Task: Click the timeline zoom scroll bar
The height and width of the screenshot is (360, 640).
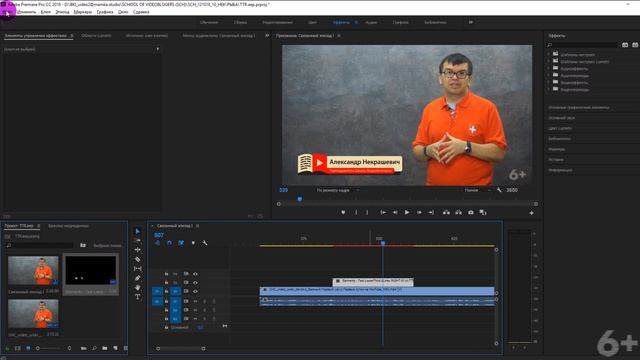Action: [180, 348]
